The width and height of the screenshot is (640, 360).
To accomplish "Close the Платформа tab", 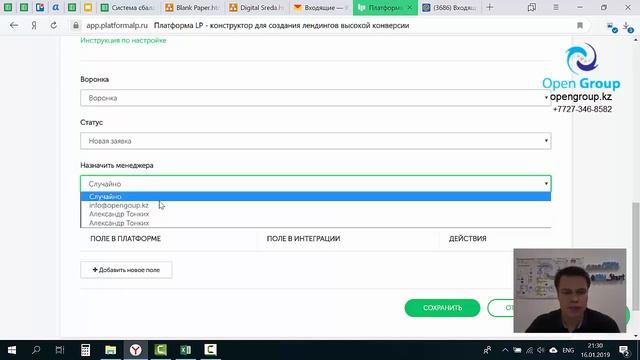I will tap(410, 7).
